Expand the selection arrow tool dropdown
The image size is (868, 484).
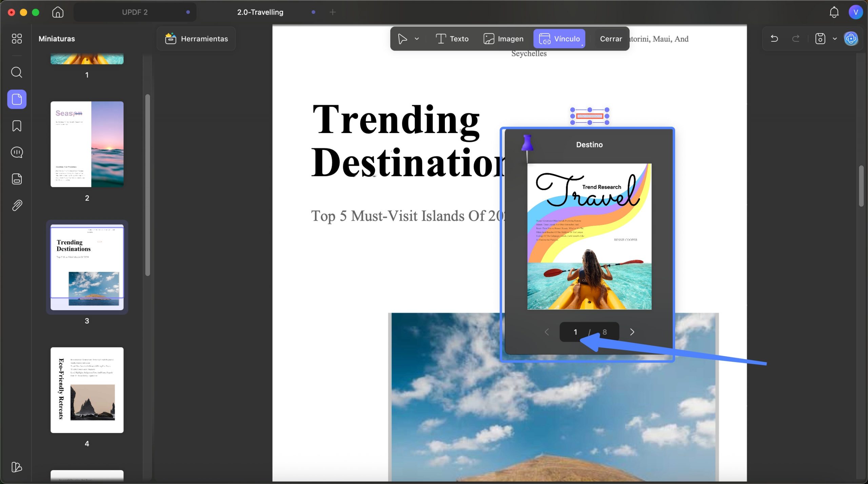[417, 39]
